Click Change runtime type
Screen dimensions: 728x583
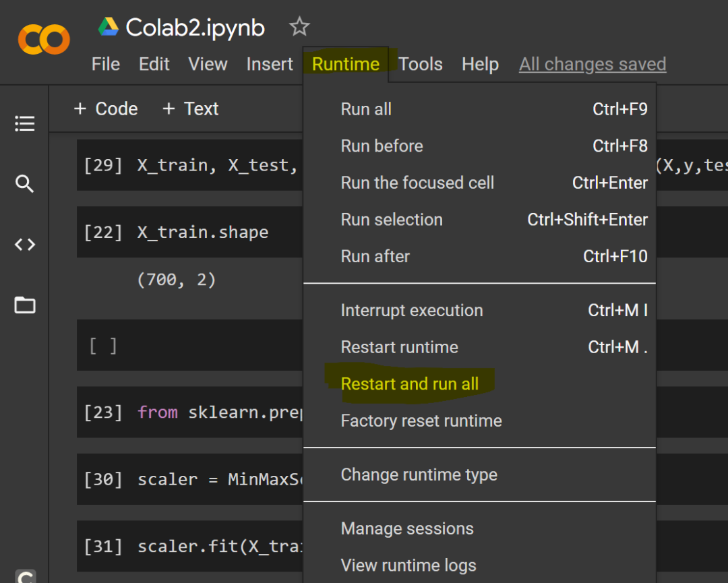[419, 475]
